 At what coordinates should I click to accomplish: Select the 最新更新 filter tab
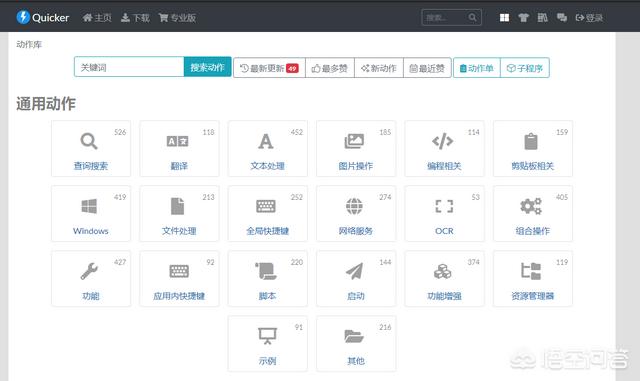click(269, 68)
